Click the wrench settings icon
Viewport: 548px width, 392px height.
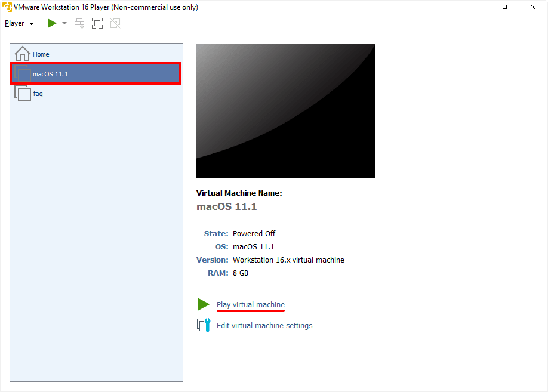coord(204,325)
